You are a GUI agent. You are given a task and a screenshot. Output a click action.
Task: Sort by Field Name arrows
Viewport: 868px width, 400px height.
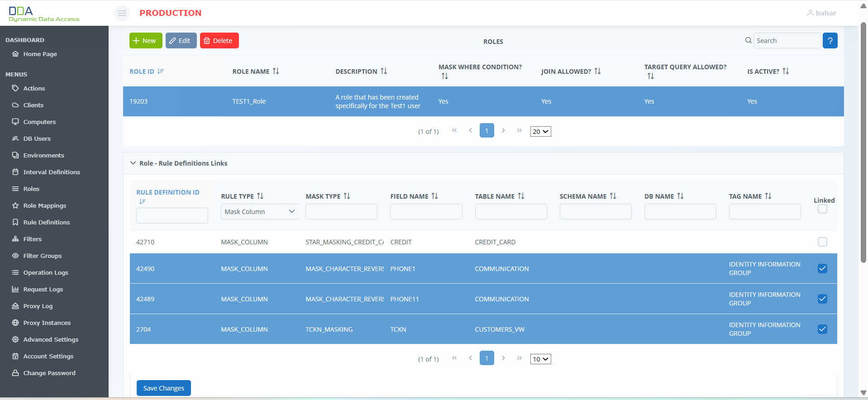pos(435,196)
